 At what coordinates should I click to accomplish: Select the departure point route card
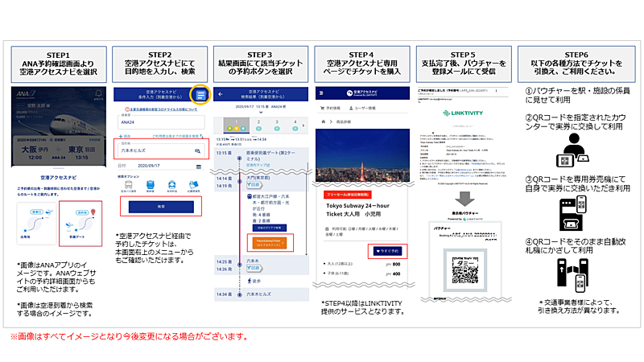(x=36, y=224)
